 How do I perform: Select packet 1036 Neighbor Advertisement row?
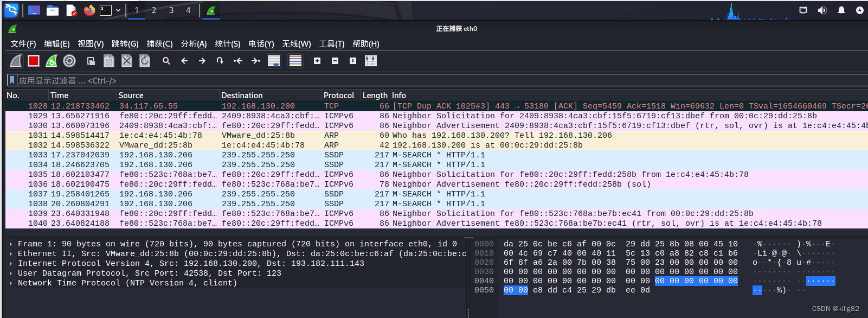[436, 185]
